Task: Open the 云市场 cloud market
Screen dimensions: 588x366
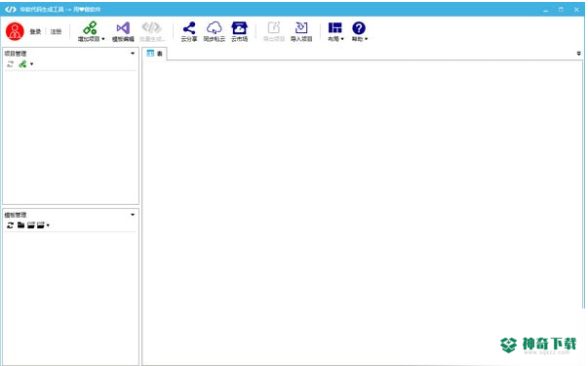Action: click(239, 31)
